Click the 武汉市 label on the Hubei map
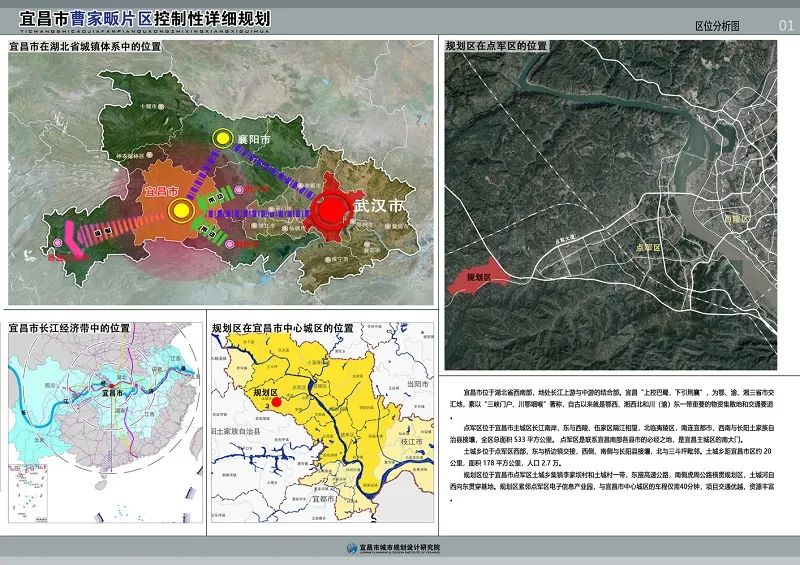 coord(379,204)
